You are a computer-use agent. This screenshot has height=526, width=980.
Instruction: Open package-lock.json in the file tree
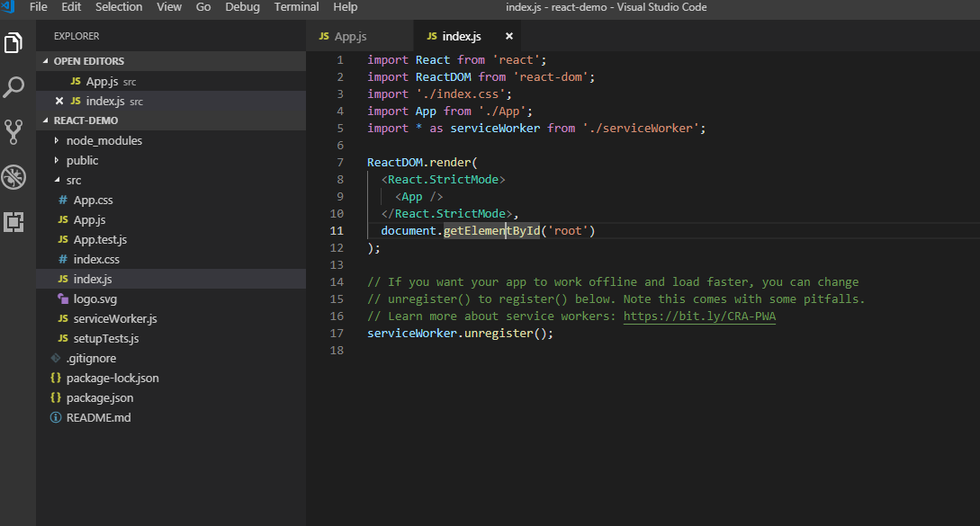point(171,378)
